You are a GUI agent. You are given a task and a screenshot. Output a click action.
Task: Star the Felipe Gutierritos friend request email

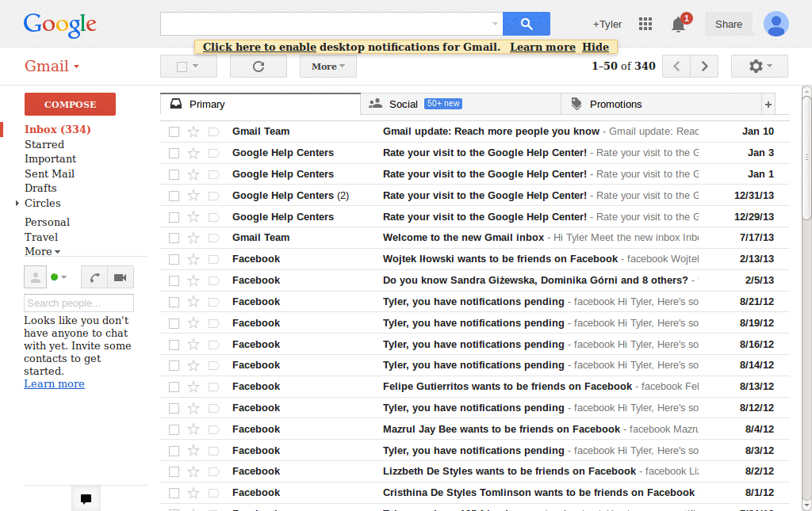pos(193,387)
